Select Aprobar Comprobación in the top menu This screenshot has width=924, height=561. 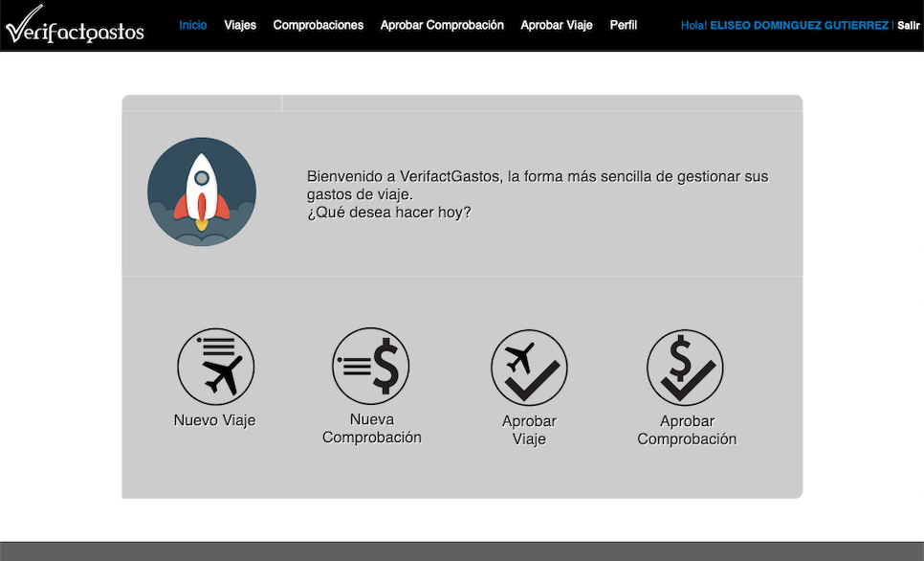442,25
